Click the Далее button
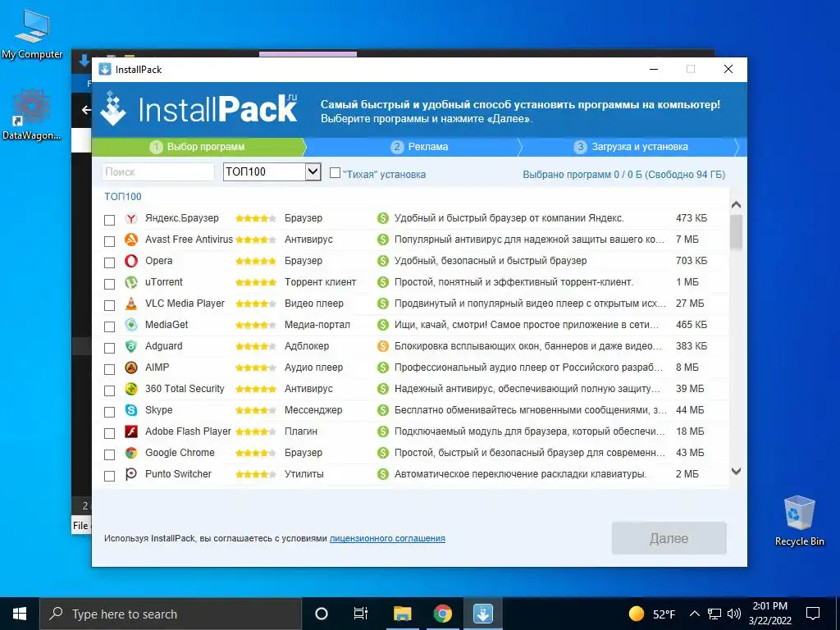This screenshot has width=840, height=630. (669, 538)
